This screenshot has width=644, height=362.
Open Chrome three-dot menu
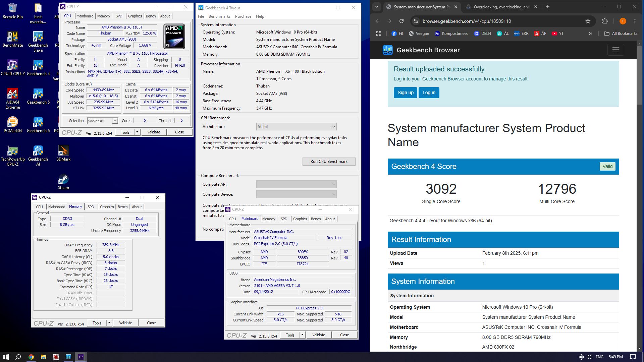[x=635, y=21]
